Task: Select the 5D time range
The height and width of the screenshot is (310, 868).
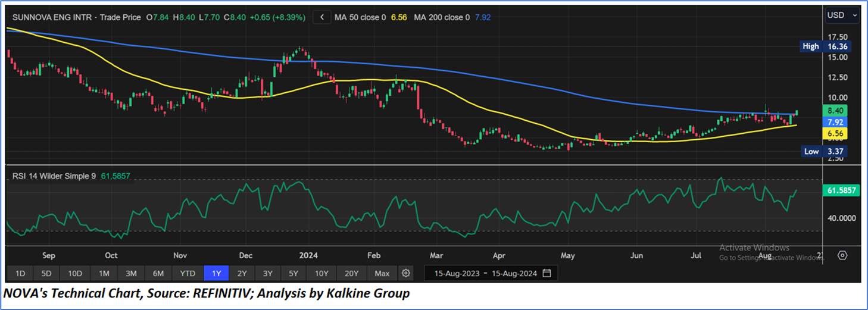Action: 46,273
